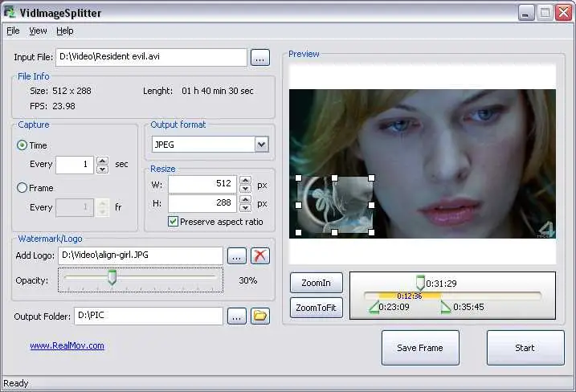
Task: Click the top-right handle of watermark
Action: point(371,178)
